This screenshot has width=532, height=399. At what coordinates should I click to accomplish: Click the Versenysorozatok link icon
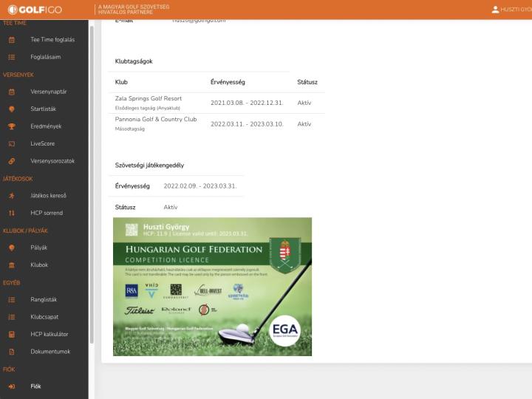12,161
